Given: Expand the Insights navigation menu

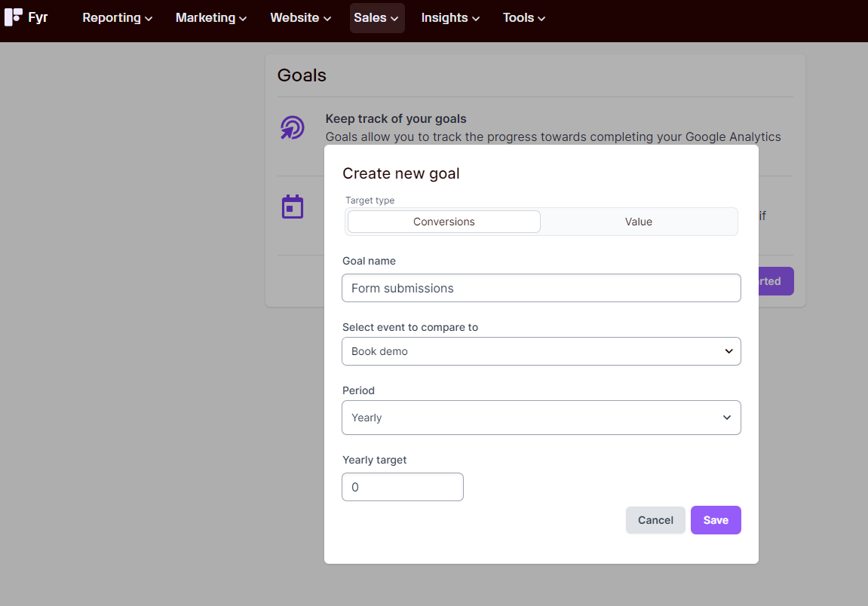Looking at the screenshot, I should 450,18.
